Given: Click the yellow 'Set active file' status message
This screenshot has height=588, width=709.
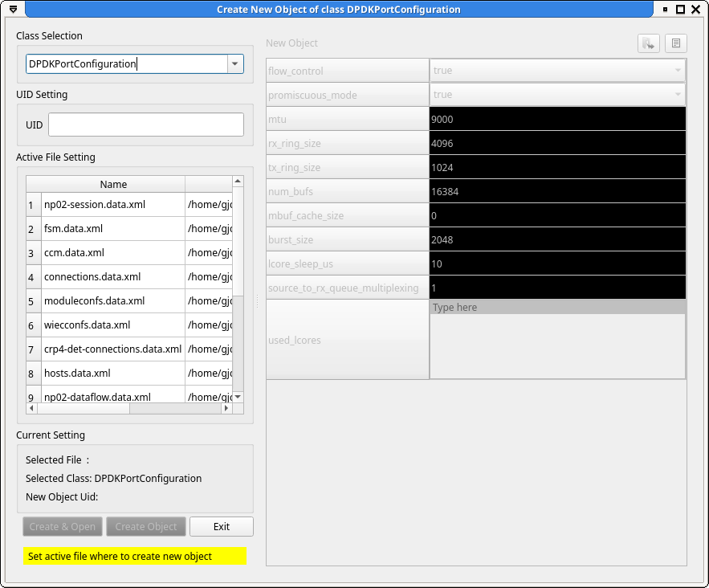Looking at the screenshot, I should [x=135, y=557].
